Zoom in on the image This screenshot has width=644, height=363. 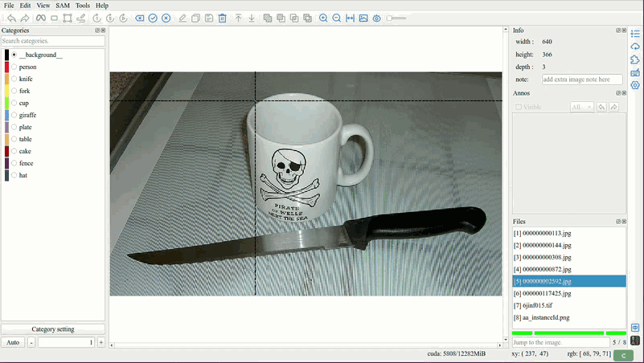pos(323,18)
